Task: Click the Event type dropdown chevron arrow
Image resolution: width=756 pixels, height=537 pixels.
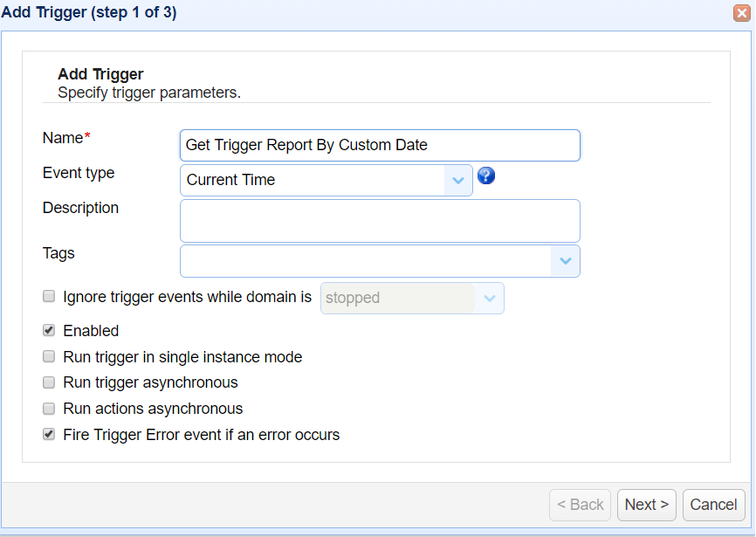Action: point(457,180)
